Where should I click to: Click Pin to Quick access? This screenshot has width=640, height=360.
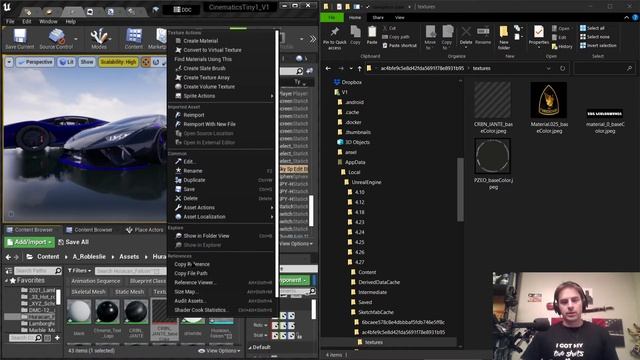(335, 38)
